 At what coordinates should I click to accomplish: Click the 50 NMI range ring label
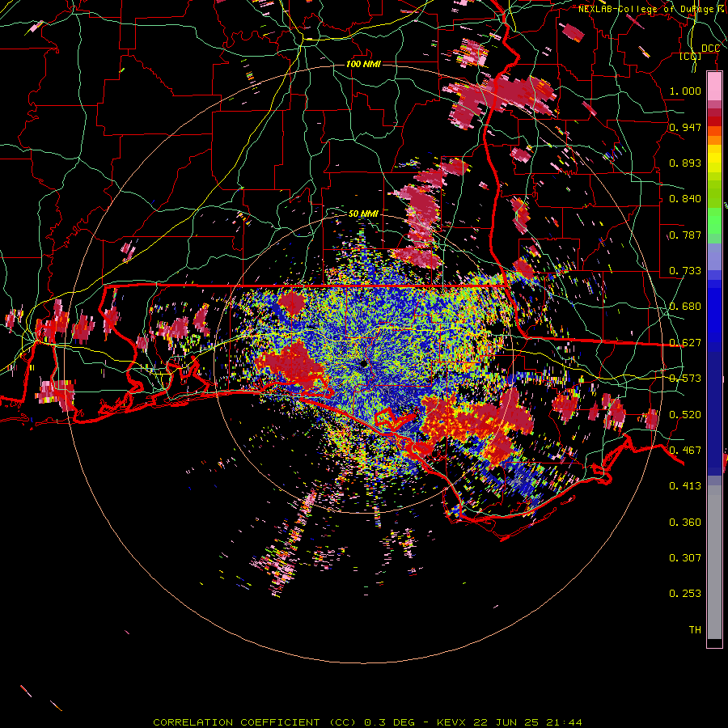(363, 214)
